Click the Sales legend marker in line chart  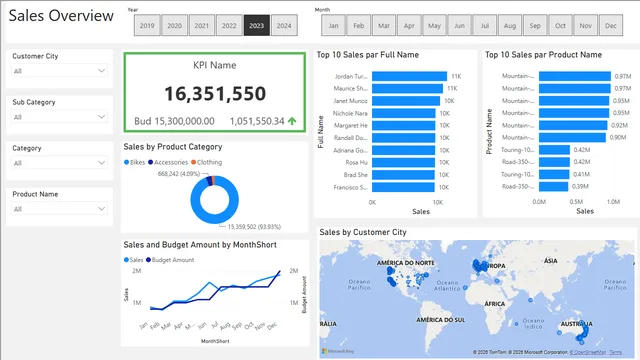pyautogui.click(x=127, y=260)
